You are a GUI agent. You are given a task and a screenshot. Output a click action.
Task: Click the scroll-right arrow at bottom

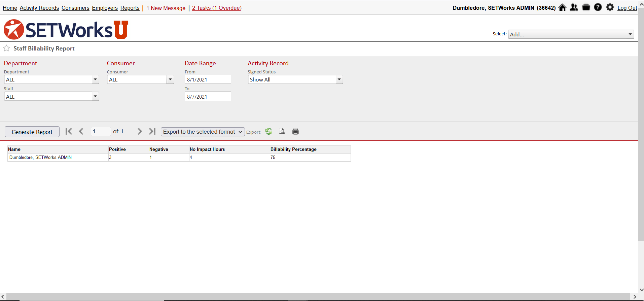[635, 297]
